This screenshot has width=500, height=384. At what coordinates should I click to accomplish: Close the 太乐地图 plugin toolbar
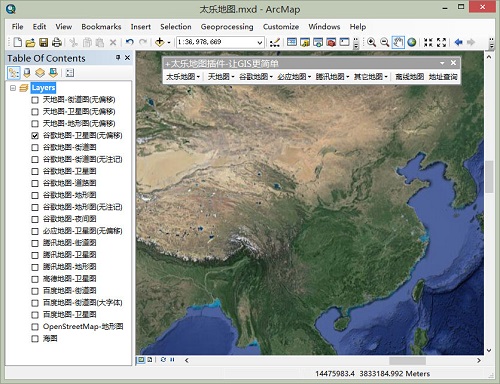pyautogui.click(x=453, y=63)
